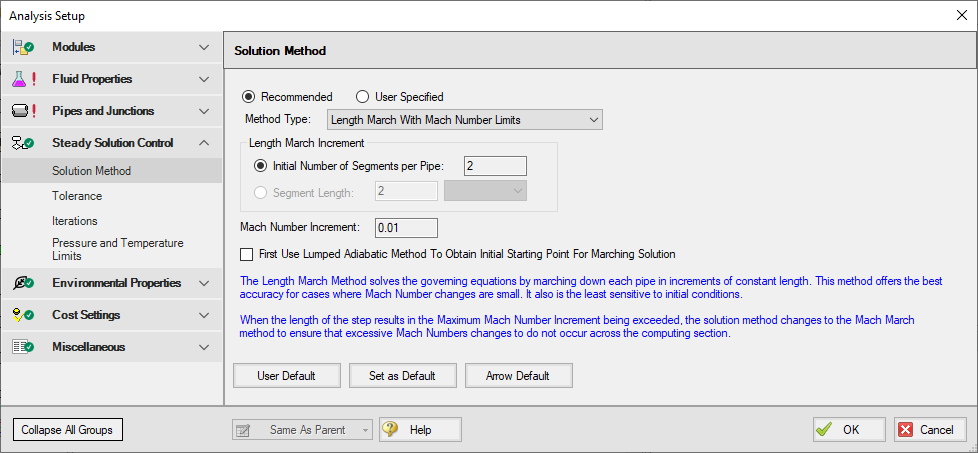The height and width of the screenshot is (453, 978).
Task: Expand the Fluid Properties group chevron
Action: coord(204,79)
